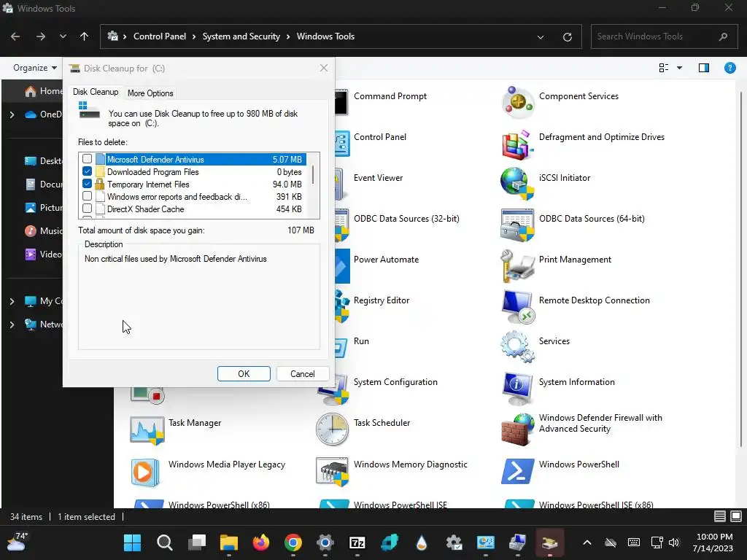The image size is (747, 560).
Task: Uncheck Temporary Internet Files checkbox
Action: click(x=88, y=184)
